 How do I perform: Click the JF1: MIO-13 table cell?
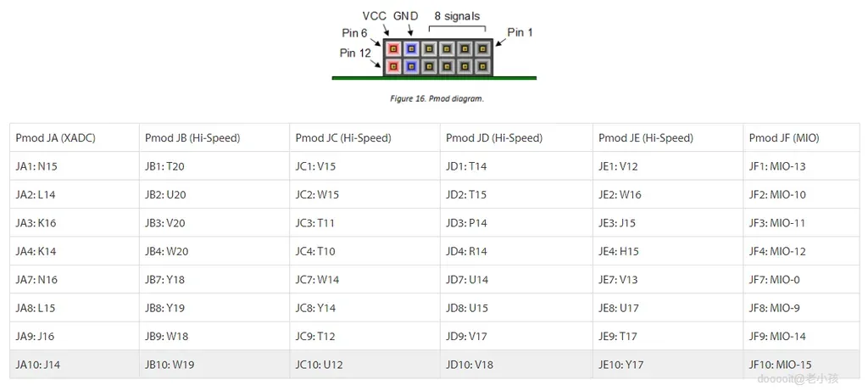tap(802, 166)
